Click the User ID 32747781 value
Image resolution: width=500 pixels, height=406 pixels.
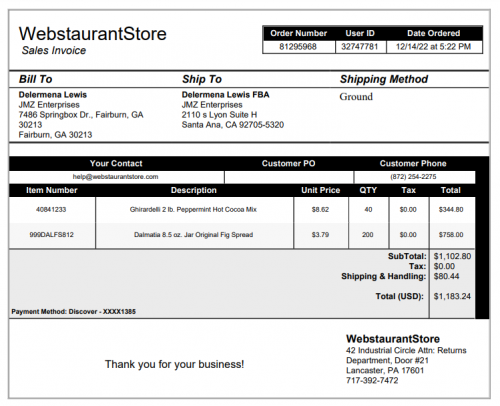360,47
